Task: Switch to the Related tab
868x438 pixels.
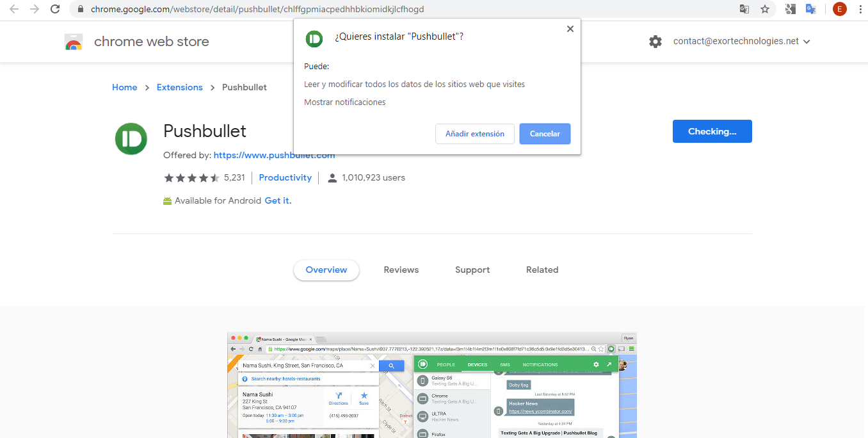Action: (542, 270)
